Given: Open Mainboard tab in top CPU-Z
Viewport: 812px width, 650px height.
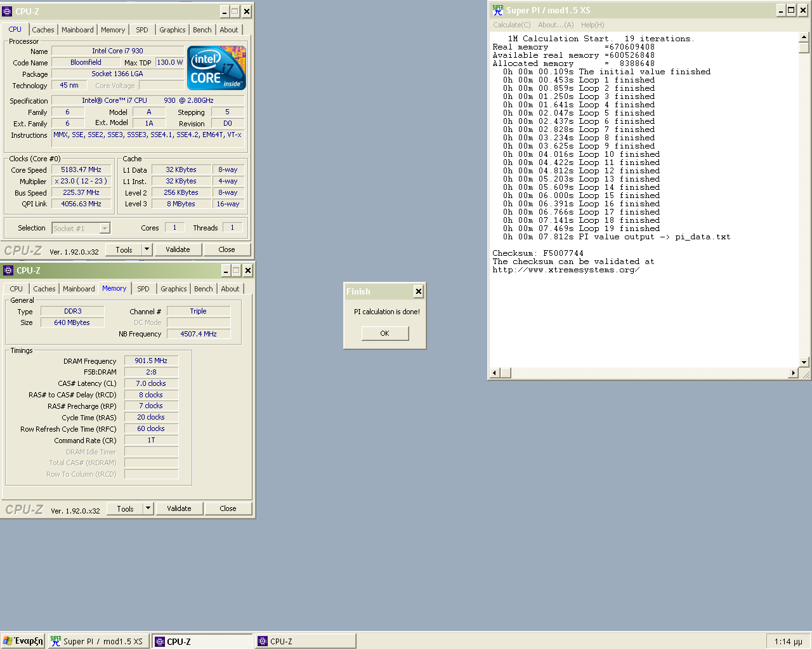Looking at the screenshot, I should [x=77, y=30].
